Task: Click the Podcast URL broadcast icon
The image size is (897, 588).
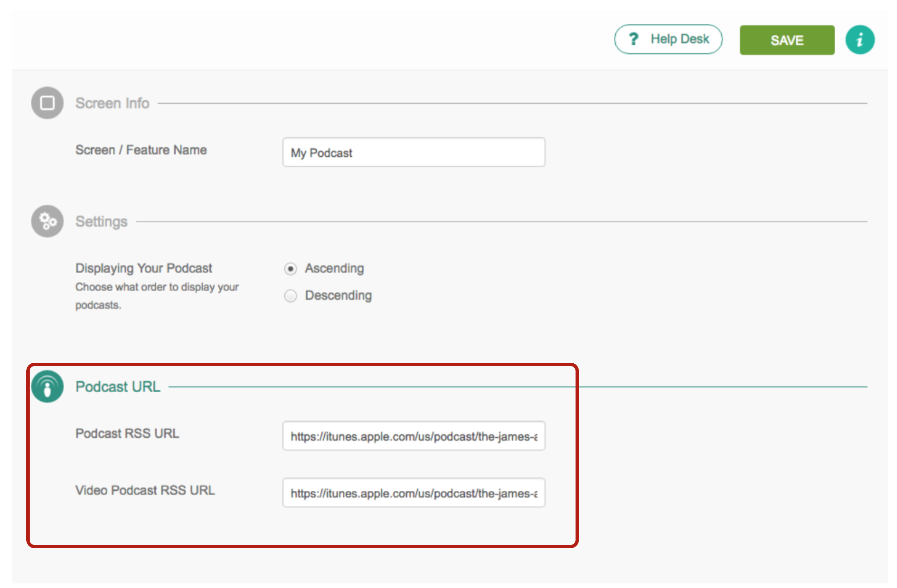Action: click(47, 387)
